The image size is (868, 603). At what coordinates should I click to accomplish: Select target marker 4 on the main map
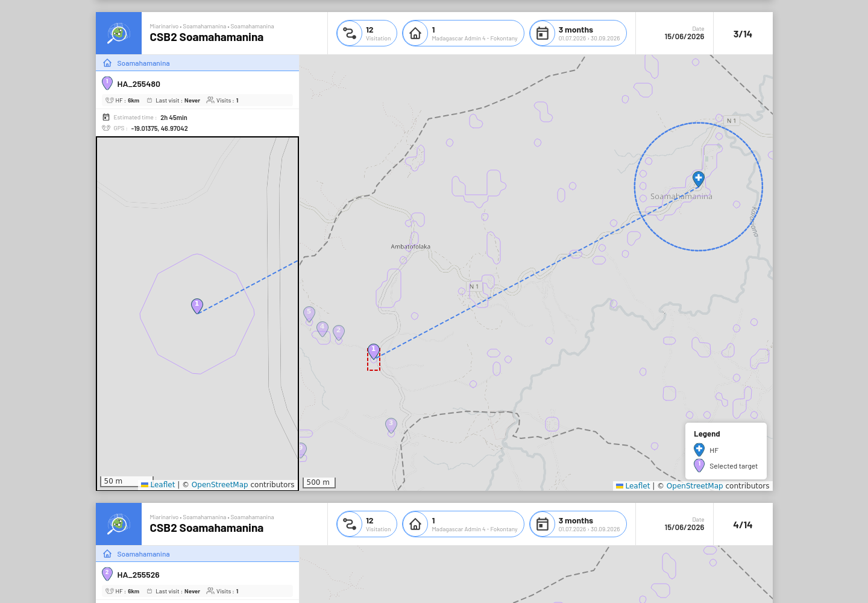(x=322, y=329)
